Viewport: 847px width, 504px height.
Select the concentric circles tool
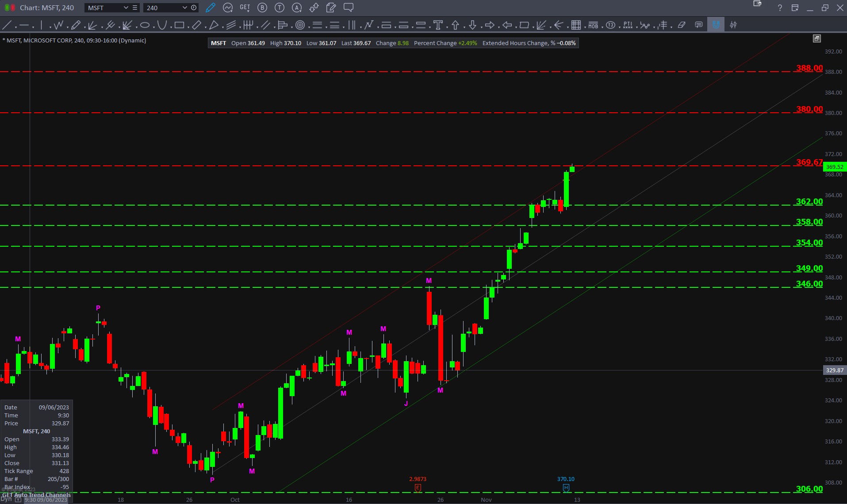coord(300,25)
